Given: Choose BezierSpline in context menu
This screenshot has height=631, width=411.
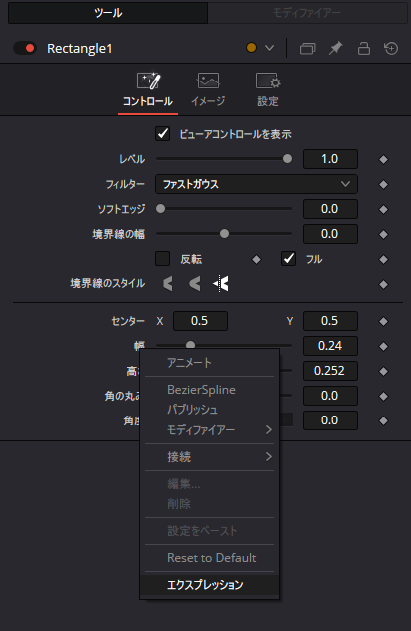Looking at the screenshot, I should (209, 390).
